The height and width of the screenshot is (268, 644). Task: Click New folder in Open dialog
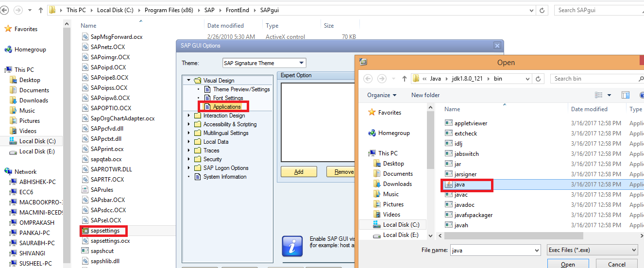coord(425,95)
